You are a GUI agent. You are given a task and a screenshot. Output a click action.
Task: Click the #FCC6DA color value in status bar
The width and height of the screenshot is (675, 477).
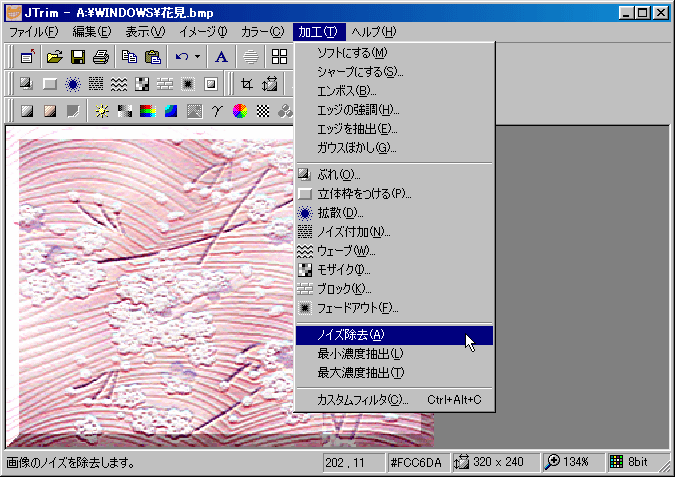418,462
